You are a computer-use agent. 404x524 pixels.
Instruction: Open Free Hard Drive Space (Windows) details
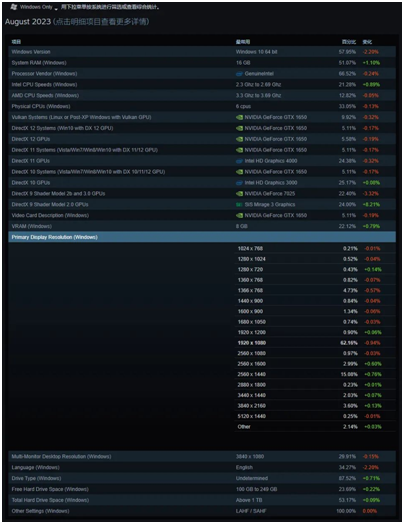coord(202,489)
